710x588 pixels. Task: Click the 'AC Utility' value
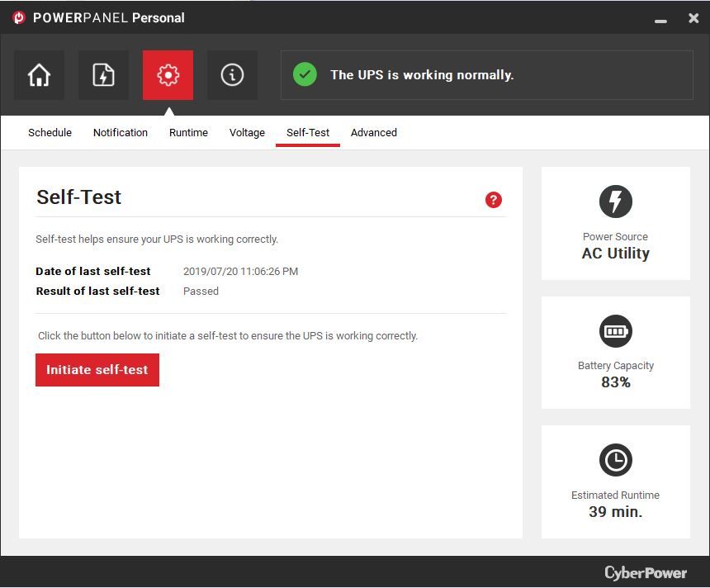click(x=615, y=254)
